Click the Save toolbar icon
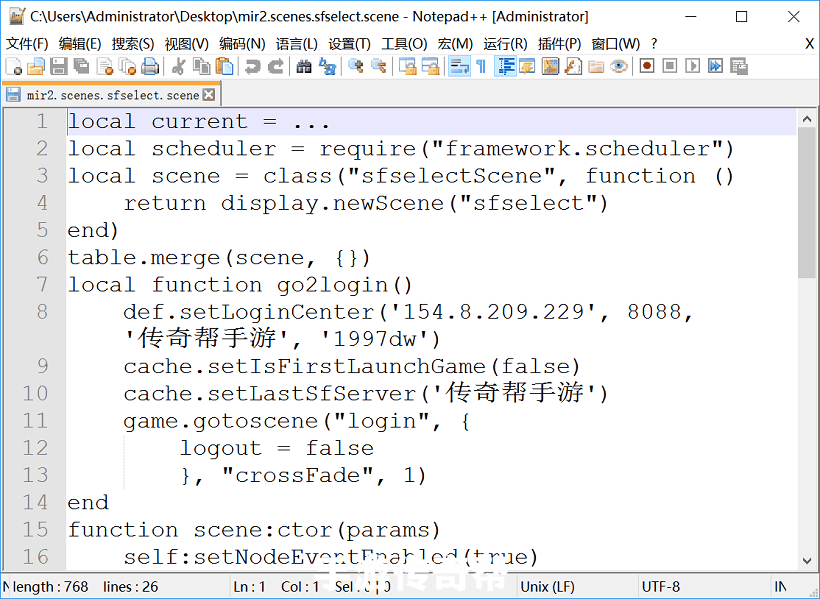The height and width of the screenshot is (599, 820). pyautogui.click(x=59, y=67)
